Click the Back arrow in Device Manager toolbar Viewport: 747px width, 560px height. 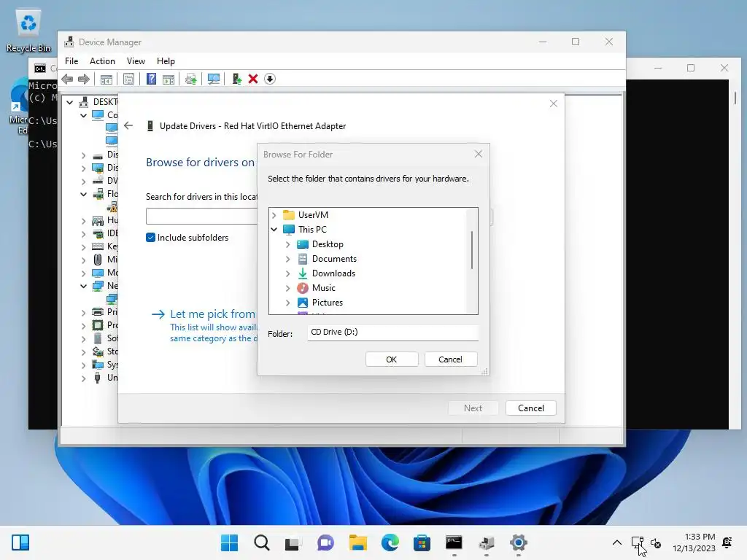(x=67, y=79)
